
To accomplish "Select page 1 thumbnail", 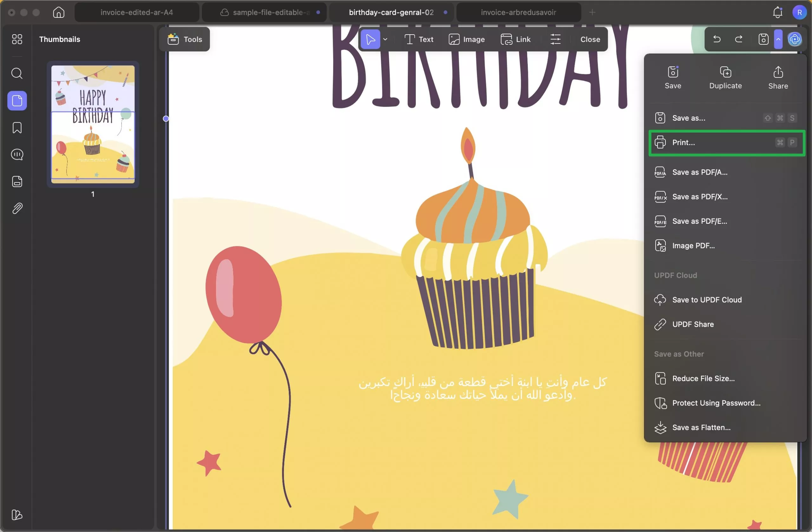I will pyautogui.click(x=93, y=124).
